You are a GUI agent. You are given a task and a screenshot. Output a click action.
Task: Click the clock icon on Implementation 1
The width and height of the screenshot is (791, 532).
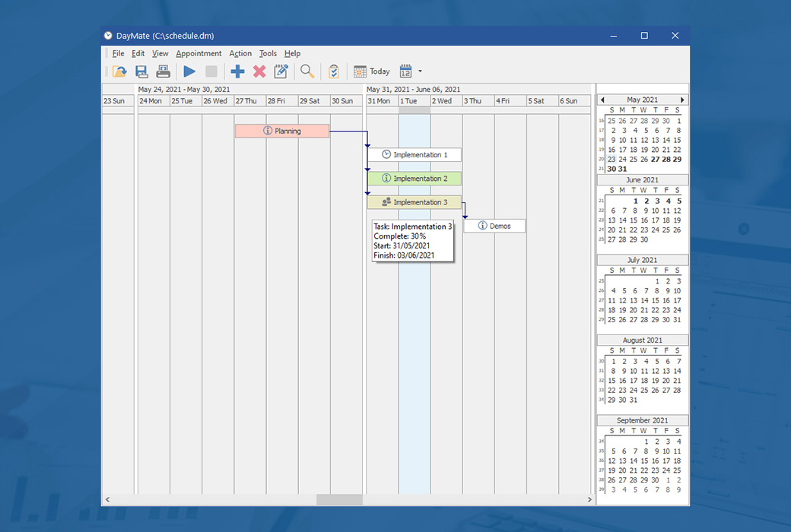point(386,154)
